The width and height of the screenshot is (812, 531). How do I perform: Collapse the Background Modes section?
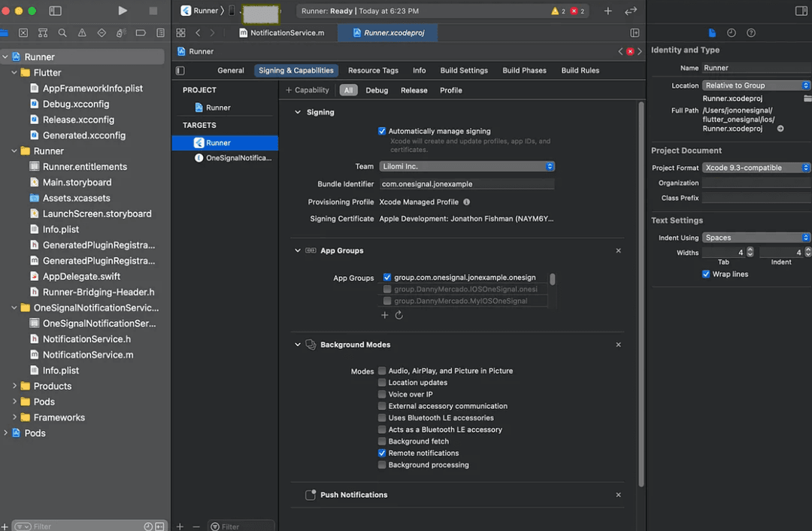(297, 344)
